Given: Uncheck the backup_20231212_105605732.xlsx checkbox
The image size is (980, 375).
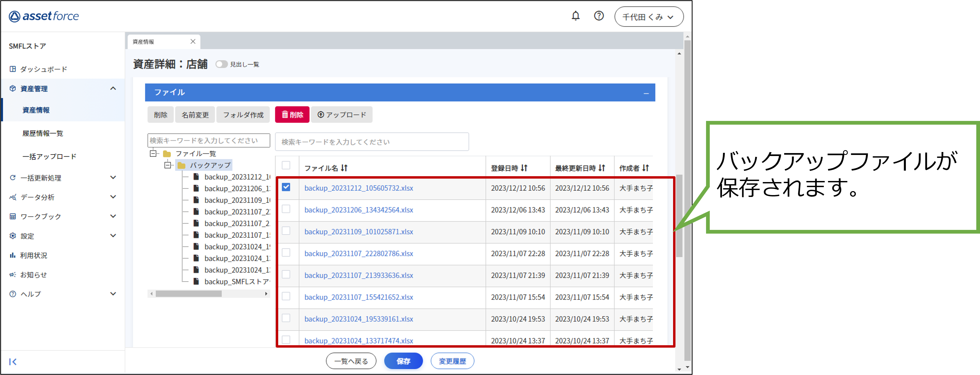Looking at the screenshot, I should [286, 187].
